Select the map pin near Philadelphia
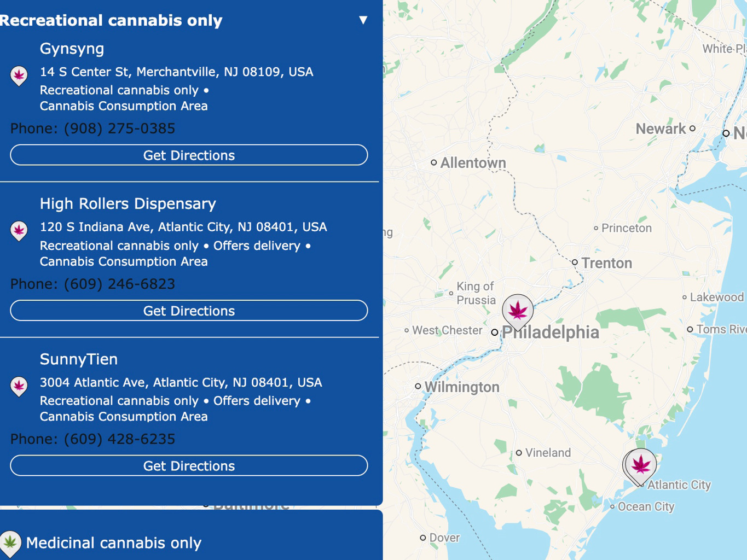Screen dimensions: 747x560 pos(518,312)
